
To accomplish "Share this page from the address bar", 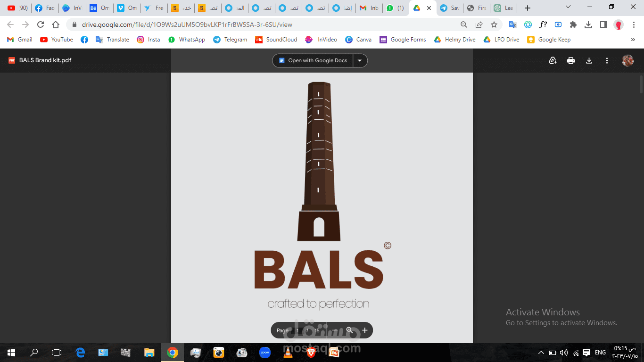I will point(479,25).
